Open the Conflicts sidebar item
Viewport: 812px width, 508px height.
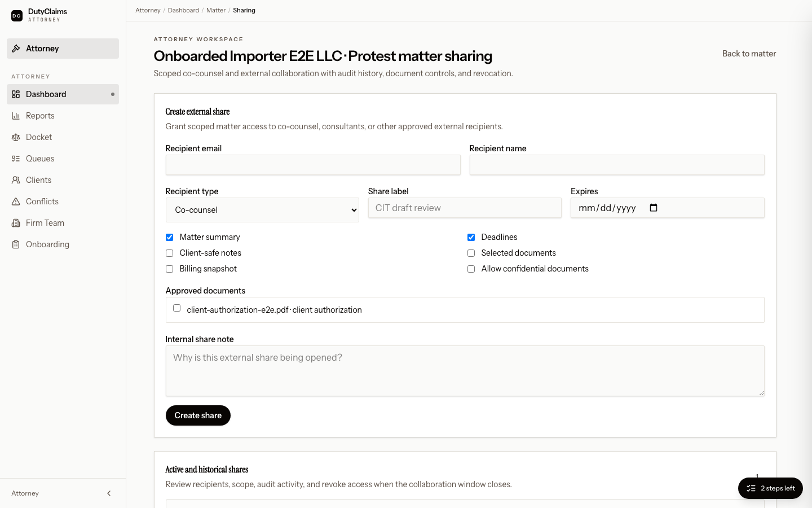click(x=63, y=202)
